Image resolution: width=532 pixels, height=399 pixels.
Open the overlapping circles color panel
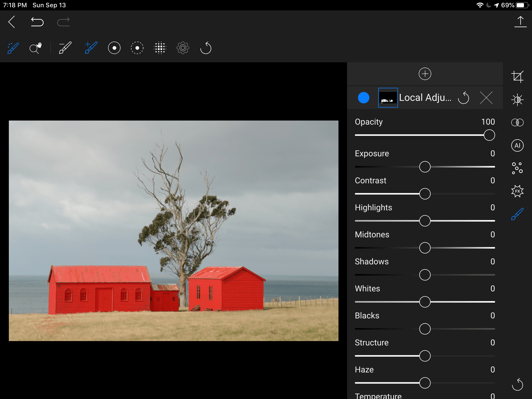pyautogui.click(x=517, y=122)
